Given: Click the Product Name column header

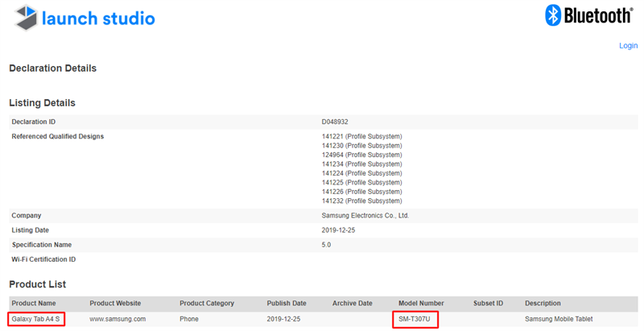Looking at the screenshot, I should 34,304.
